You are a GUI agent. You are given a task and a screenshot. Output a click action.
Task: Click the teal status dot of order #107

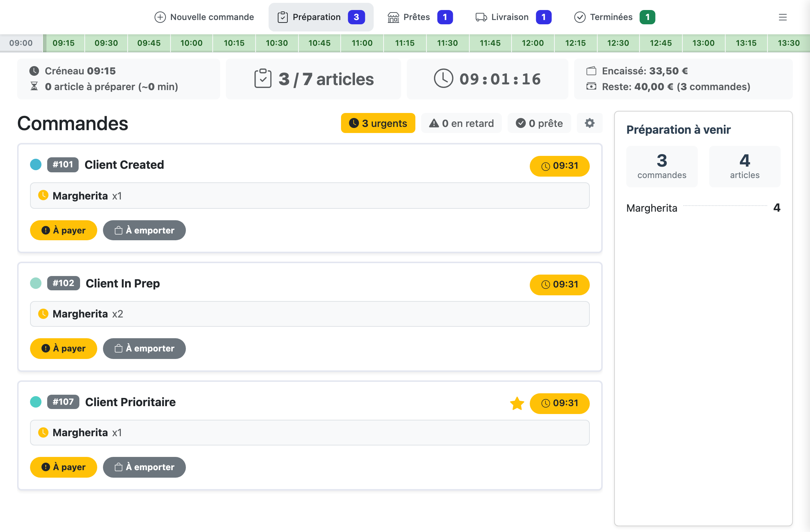(36, 402)
